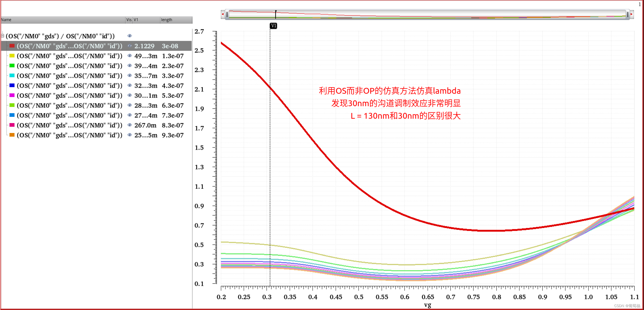Select the 8.3e-07 trace row
The width and height of the screenshot is (644, 310).
pyautogui.click(x=70, y=125)
